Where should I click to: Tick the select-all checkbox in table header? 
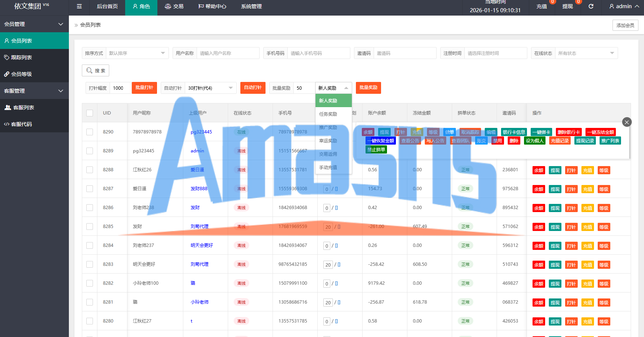pos(90,113)
